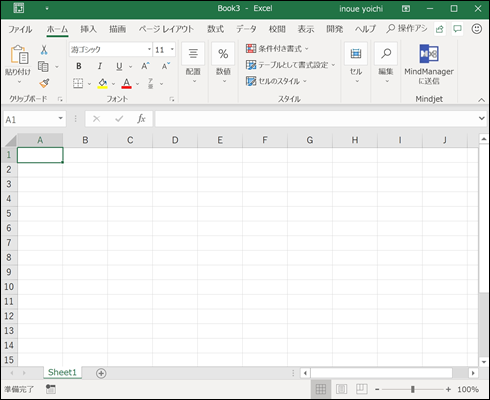This screenshot has height=400, width=490.
Task: Click the Paste (貼り付け) clipboard icon
Action: [x=19, y=55]
